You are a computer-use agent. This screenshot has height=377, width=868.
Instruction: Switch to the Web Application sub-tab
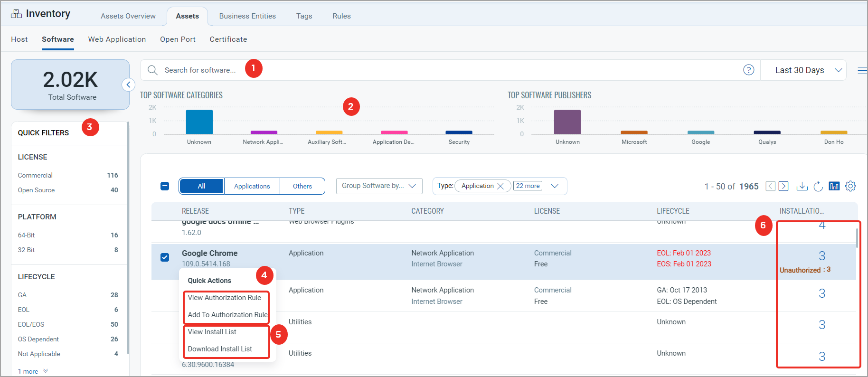click(117, 39)
